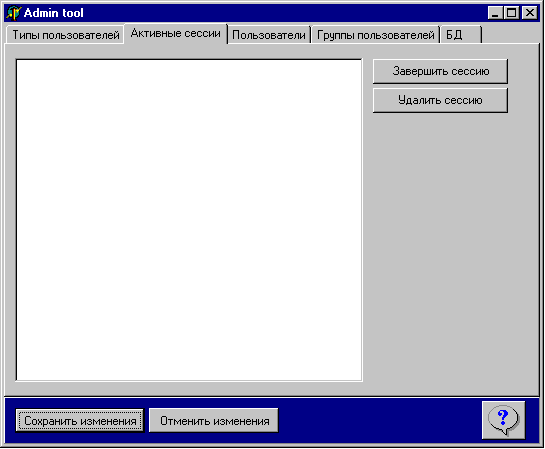Click inside the empty active sessions list

click(189, 220)
